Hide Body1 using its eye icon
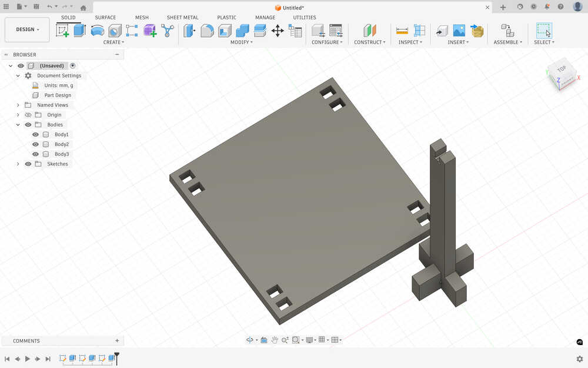The width and height of the screenshot is (588, 368). point(35,134)
